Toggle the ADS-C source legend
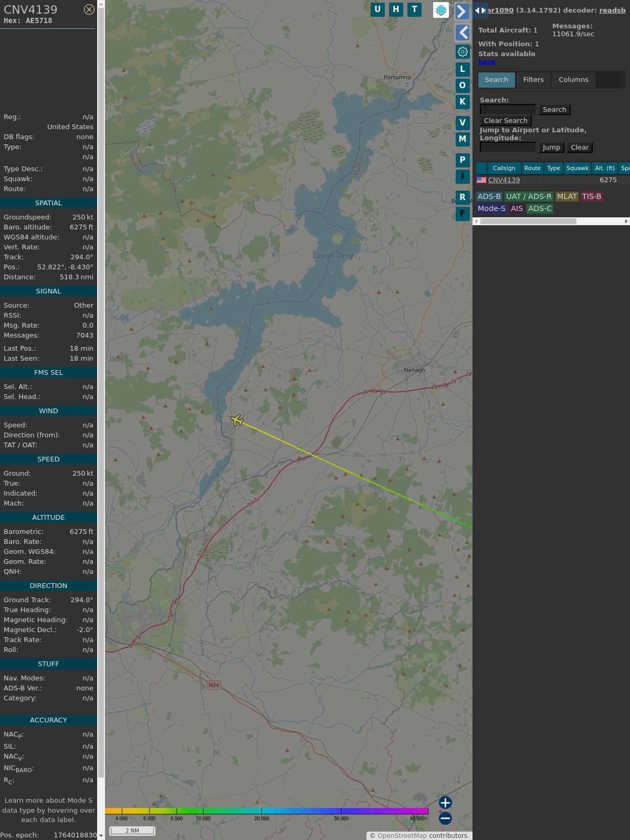 (540, 208)
